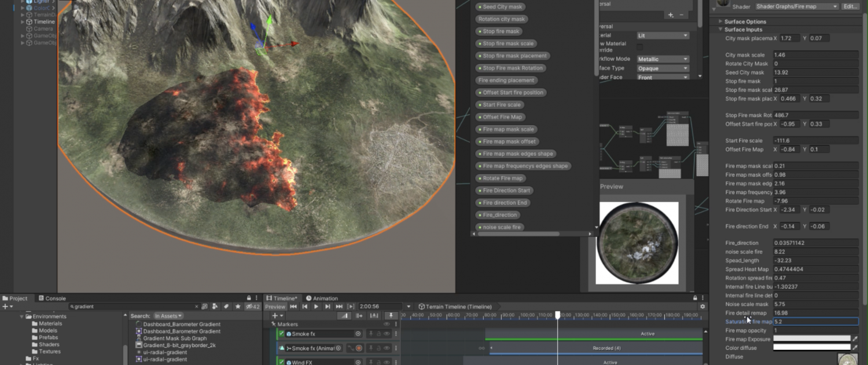This screenshot has height=365, width=868.
Task: Enable the Allow Material Override checkbox
Action: pos(640,46)
